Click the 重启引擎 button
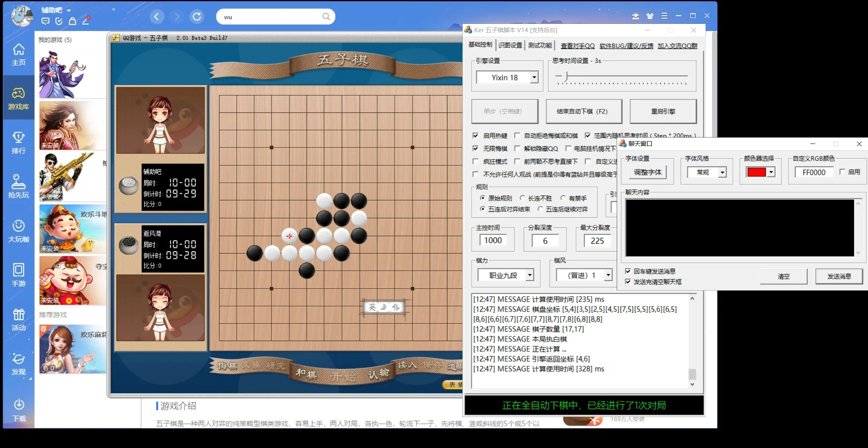The width and height of the screenshot is (868, 448). [663, 111]
